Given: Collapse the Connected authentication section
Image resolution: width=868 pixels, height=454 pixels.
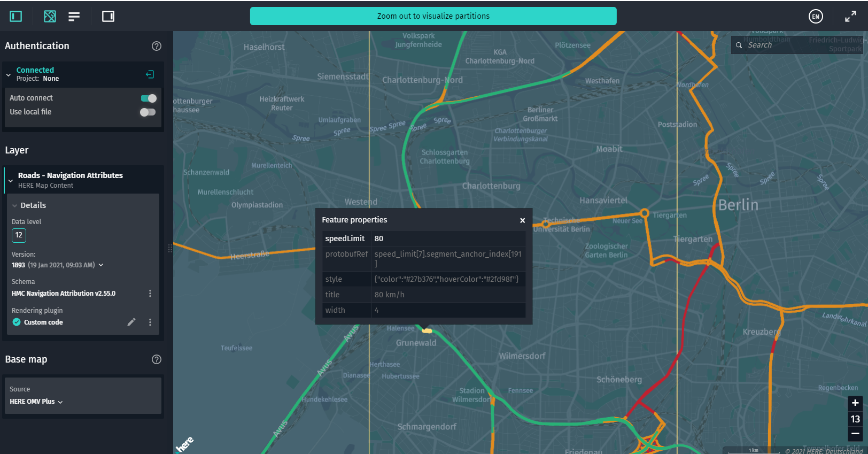Looking at the screenshot, I should pos(8,75).
